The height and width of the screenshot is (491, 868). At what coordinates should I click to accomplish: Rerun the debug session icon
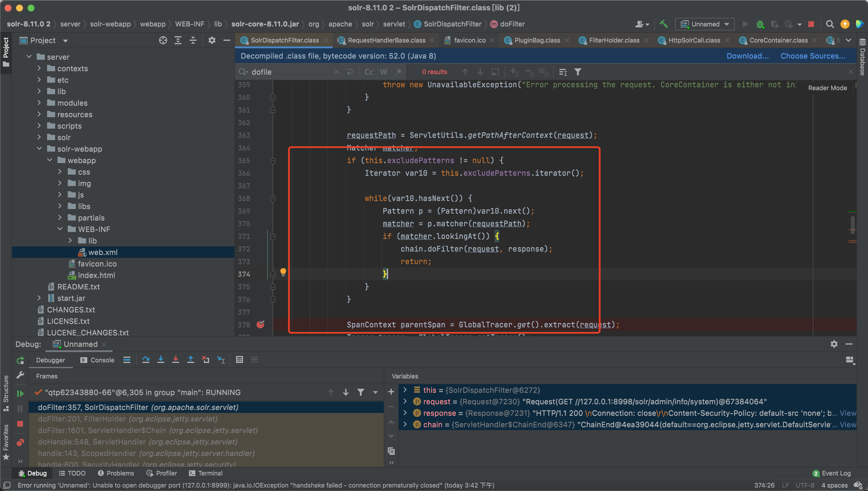[20, 360]
